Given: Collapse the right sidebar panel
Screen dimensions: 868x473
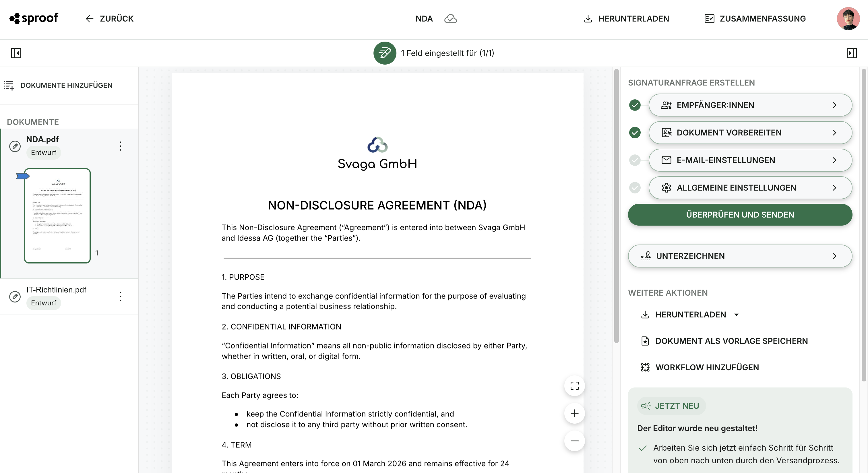Looking at the screenshot, I should (x=851, y=53).
